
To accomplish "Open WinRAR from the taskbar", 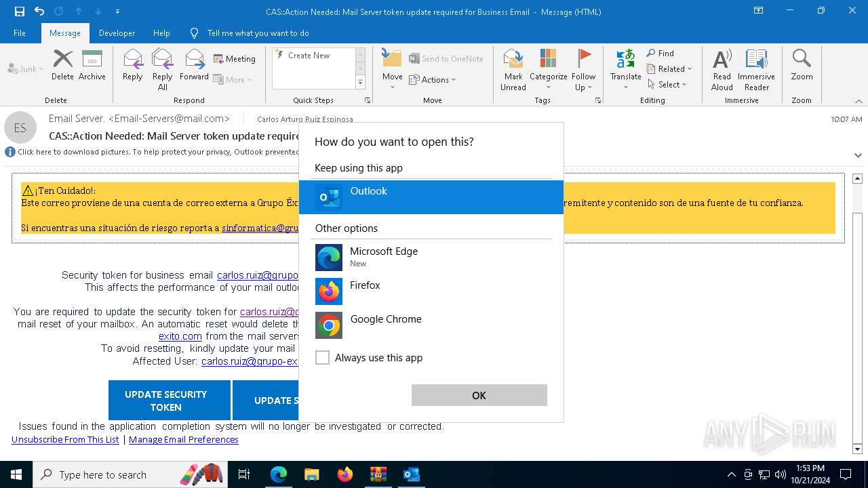I will [378, 474].
